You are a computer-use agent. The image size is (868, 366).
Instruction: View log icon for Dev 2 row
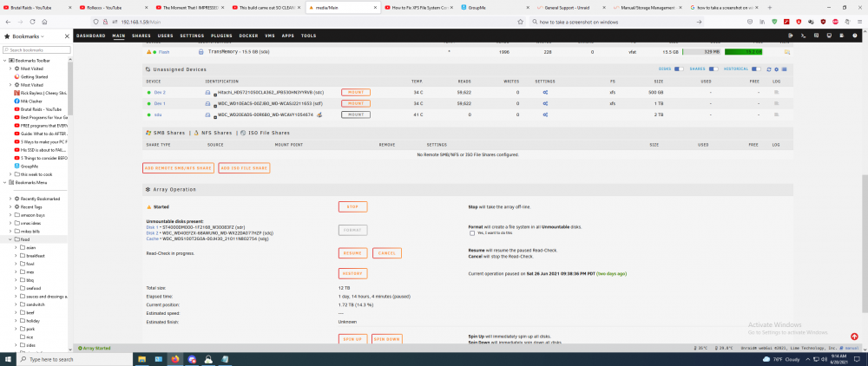point(776,92)
